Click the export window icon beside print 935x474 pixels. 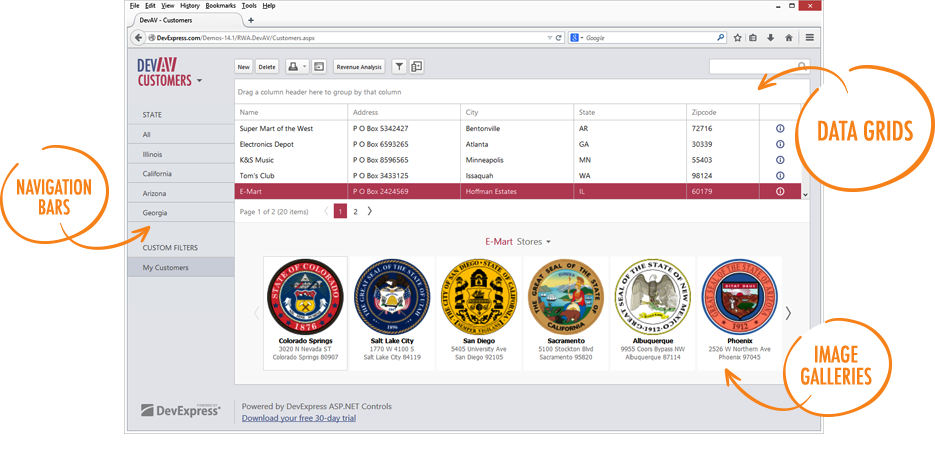[x=320, y=67]
